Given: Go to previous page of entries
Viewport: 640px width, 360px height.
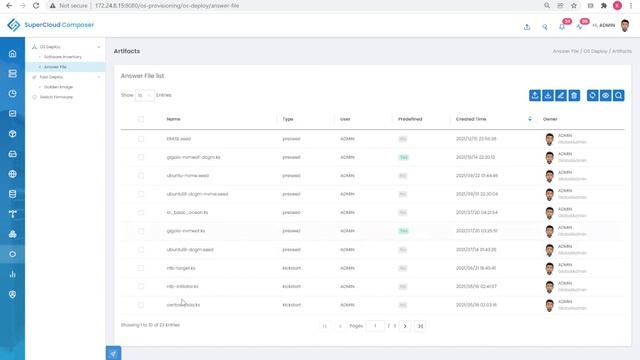Looking at the screenshot, I should tap(340, 326).
